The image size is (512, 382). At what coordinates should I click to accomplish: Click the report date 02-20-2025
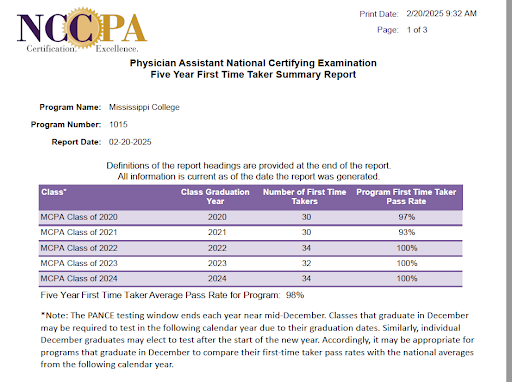130,142
